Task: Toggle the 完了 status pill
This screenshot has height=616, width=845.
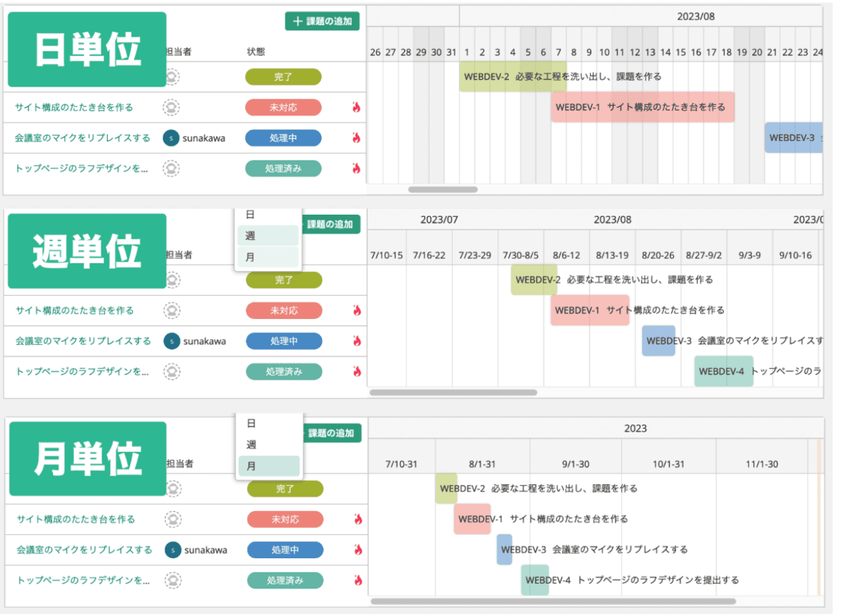Action: (x=283, y=77)
